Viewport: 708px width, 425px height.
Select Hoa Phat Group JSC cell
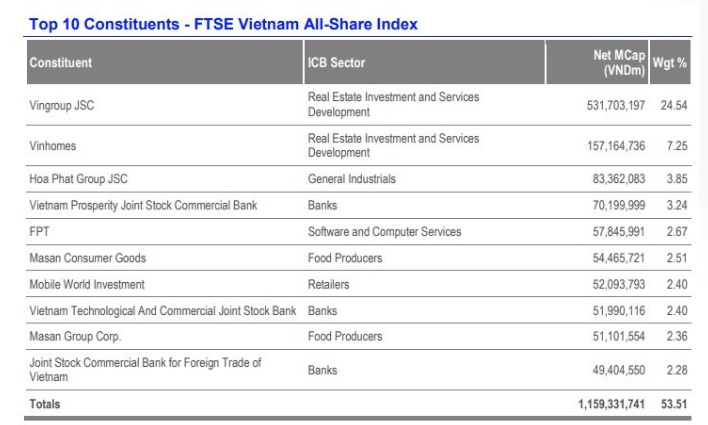click(79, 179)
